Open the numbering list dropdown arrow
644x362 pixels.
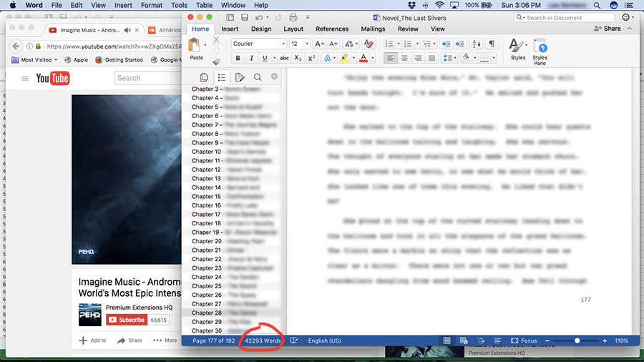pyautogui.click(x=417, y=44)
